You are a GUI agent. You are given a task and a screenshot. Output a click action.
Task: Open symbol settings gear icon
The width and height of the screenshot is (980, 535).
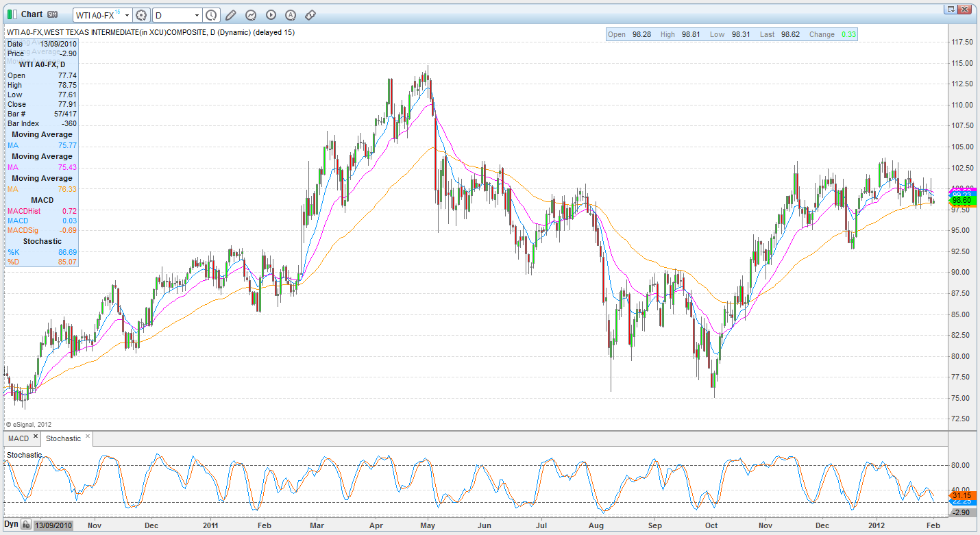pyautogui.click(x=141, y=14)
